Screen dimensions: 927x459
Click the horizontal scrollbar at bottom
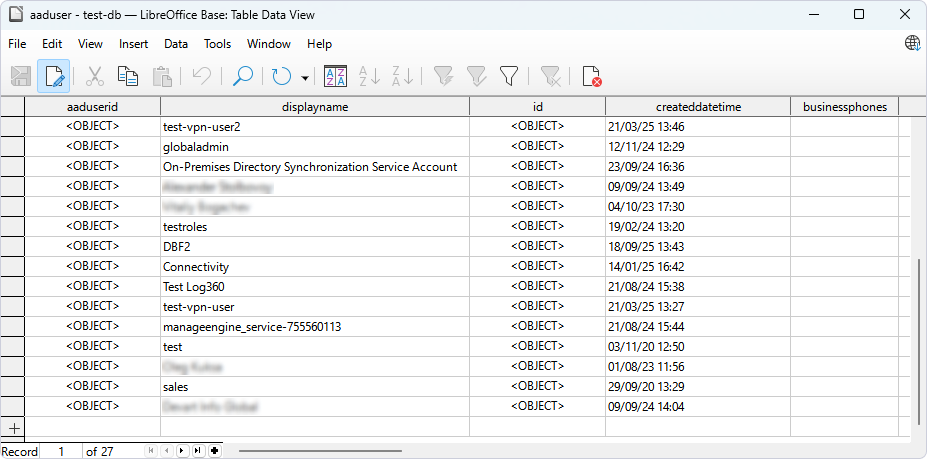320,451
